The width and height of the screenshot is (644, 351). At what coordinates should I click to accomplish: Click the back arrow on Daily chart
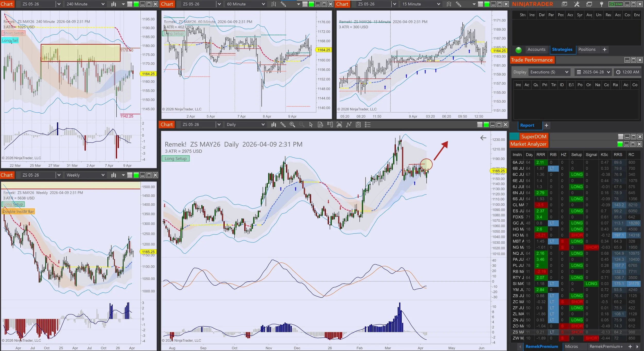483,138
